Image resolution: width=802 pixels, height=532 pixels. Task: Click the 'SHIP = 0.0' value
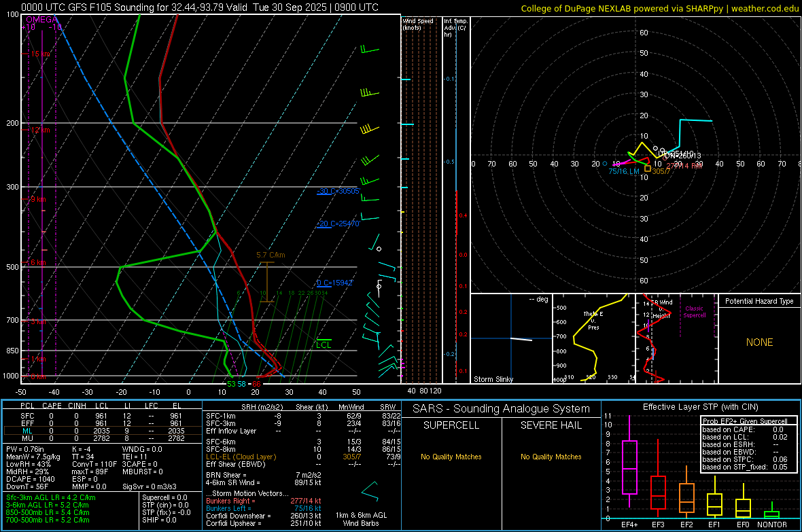point(159,520)
